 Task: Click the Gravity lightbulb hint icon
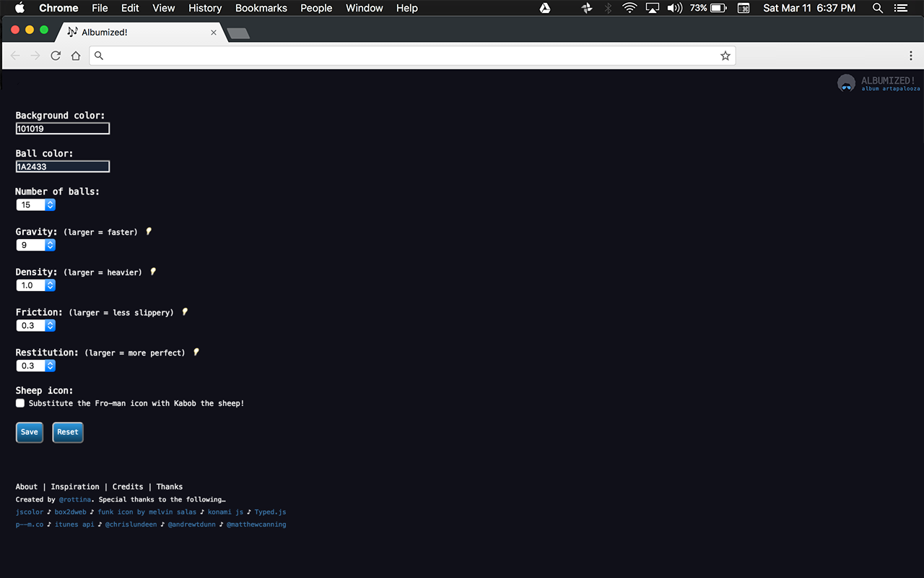[149, 232]
